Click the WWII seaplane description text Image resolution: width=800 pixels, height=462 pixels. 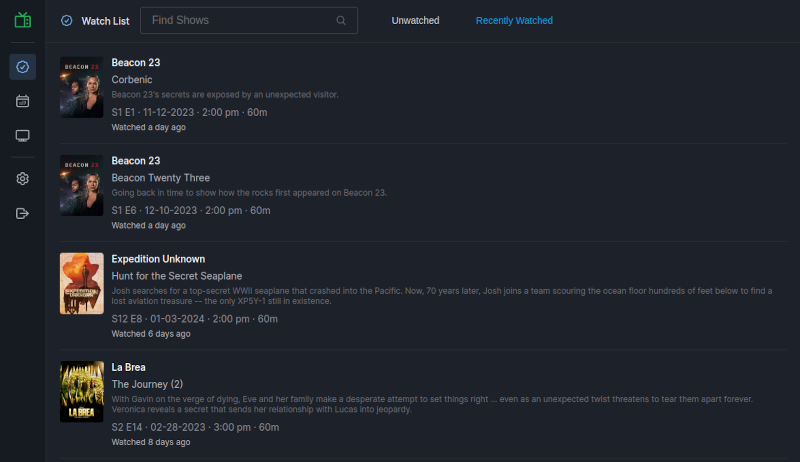(x=442, y=296)
